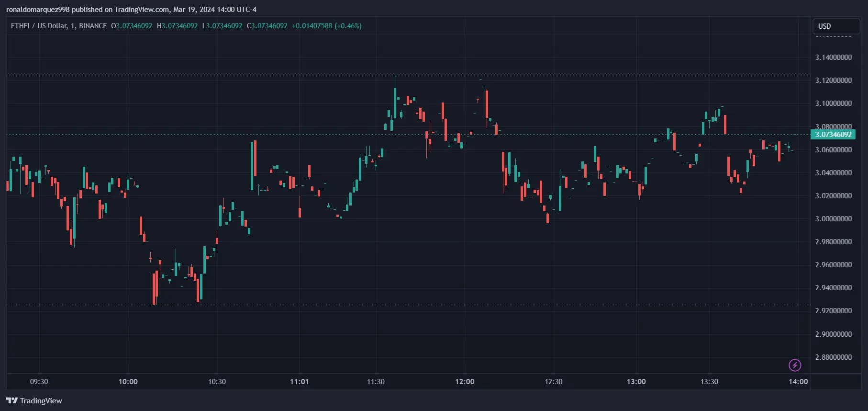The height and width of the screenshot is (411, 868).
Task: Click the ETHFI / US Dollar symbol title
Action: 59,26
